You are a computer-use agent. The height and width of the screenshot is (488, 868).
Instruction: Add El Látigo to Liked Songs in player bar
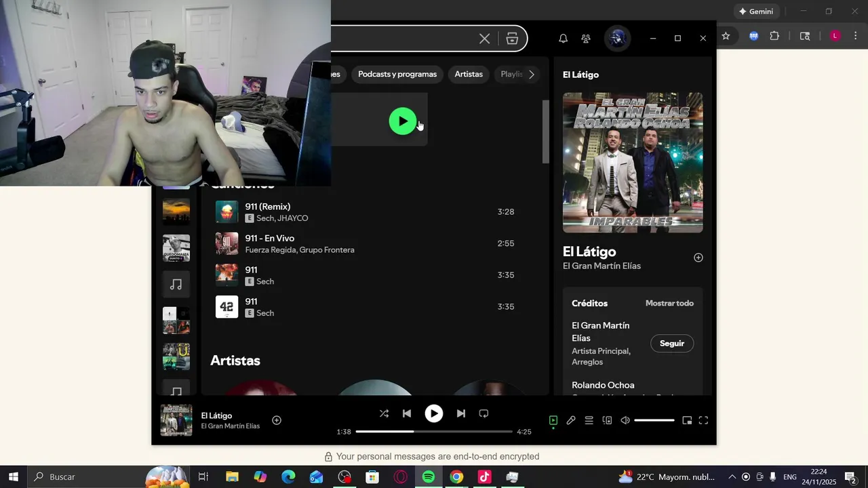277,420
